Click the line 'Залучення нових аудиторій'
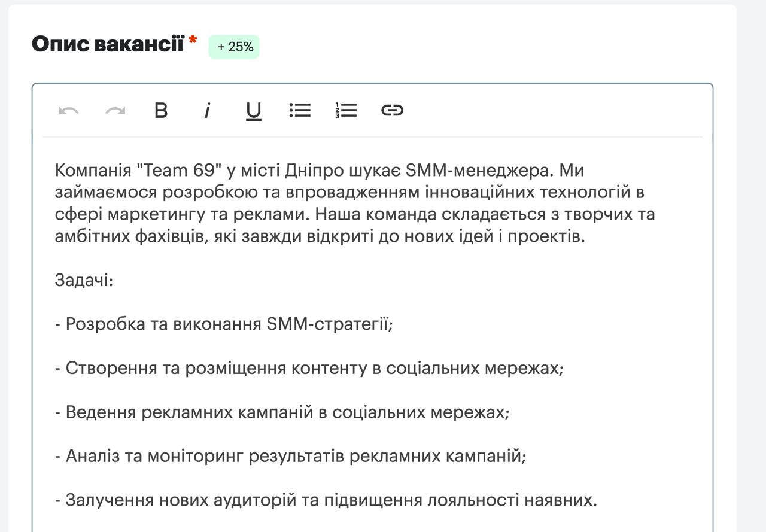This screenshot has height=532, width=766. tap(326, 500)
